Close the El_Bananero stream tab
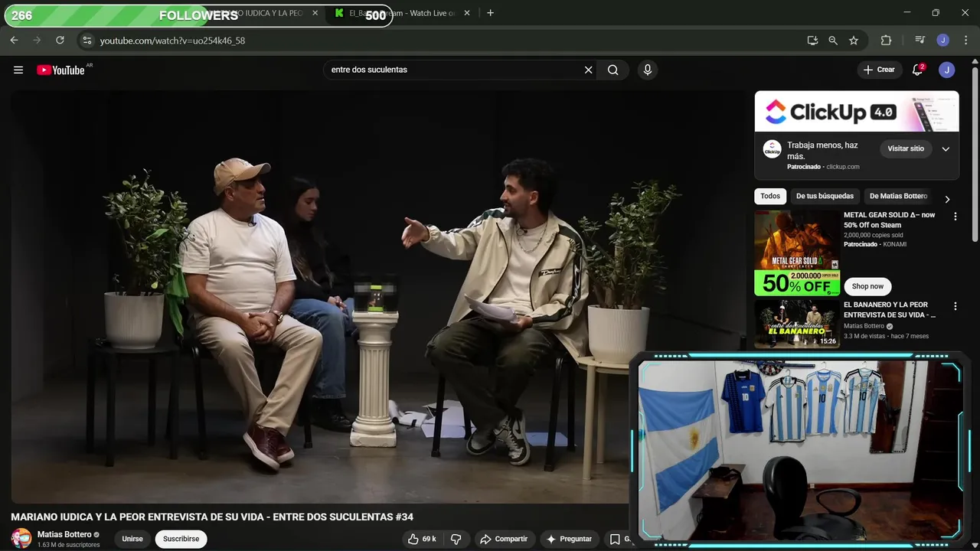980x551 pixels. 467,13
